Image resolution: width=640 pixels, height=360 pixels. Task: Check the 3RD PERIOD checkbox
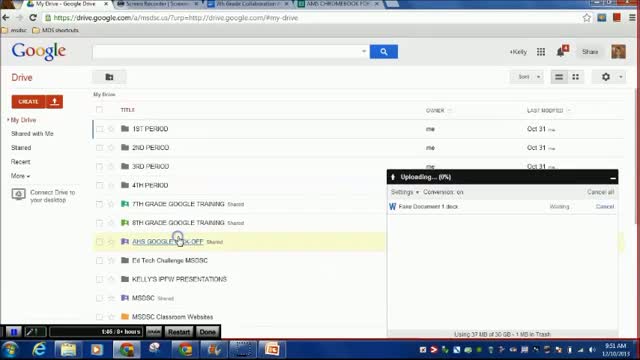(100, 167)
